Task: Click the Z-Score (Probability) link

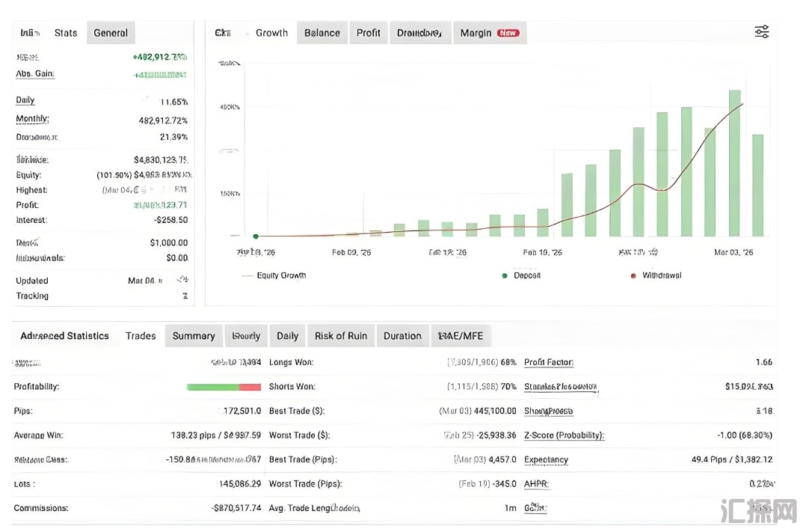Action: click(564, 435)
